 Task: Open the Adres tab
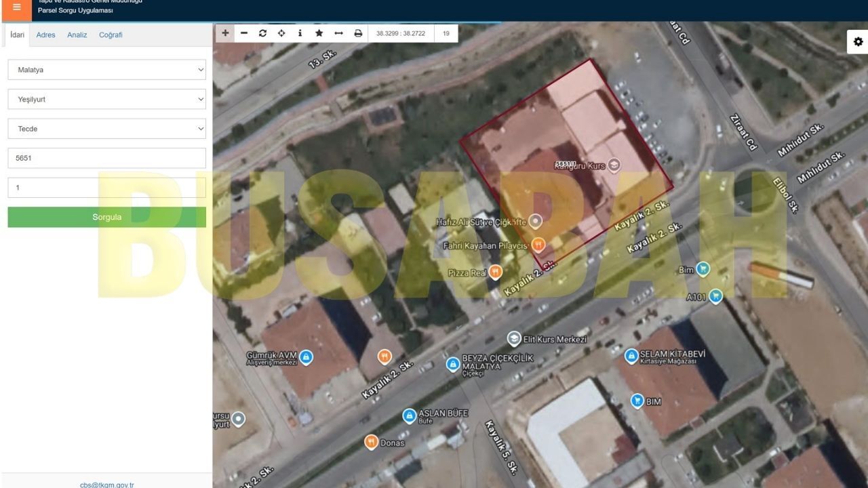(46, 35)
